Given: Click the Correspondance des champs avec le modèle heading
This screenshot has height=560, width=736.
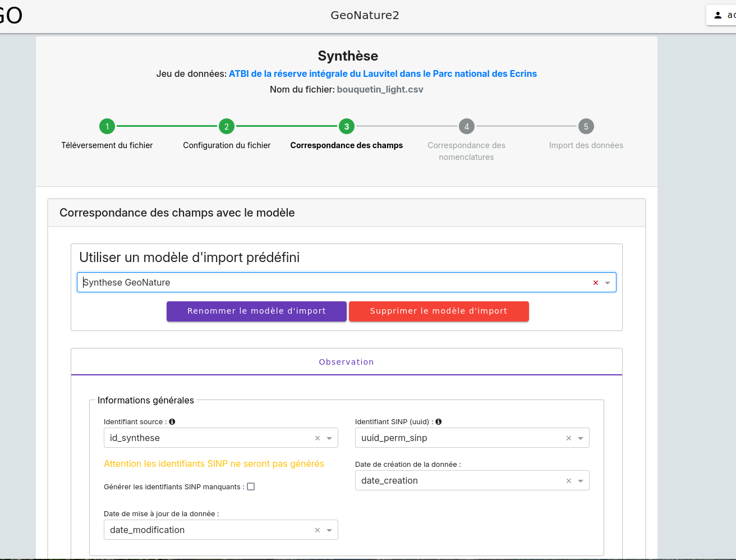Looking at the screenshot, I should [177, 213].
